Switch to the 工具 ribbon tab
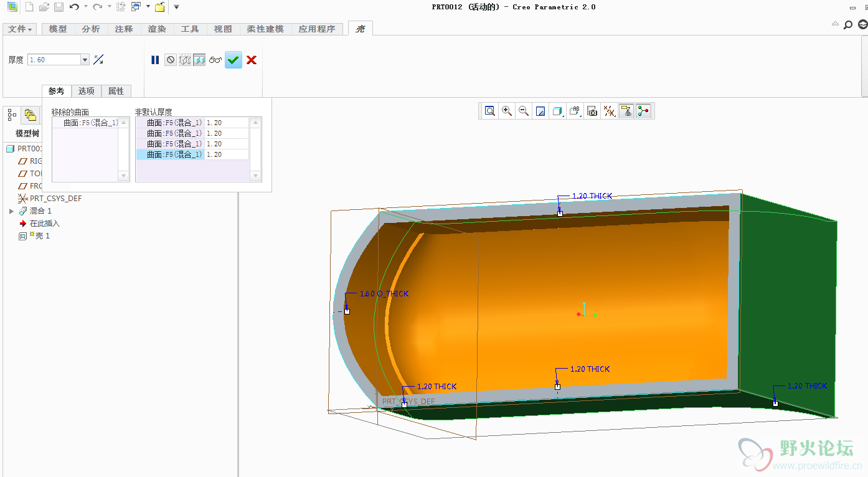Image resolution: width=868 pixels, height=477 pixels. pyautogui.click(x=190, y=29)
